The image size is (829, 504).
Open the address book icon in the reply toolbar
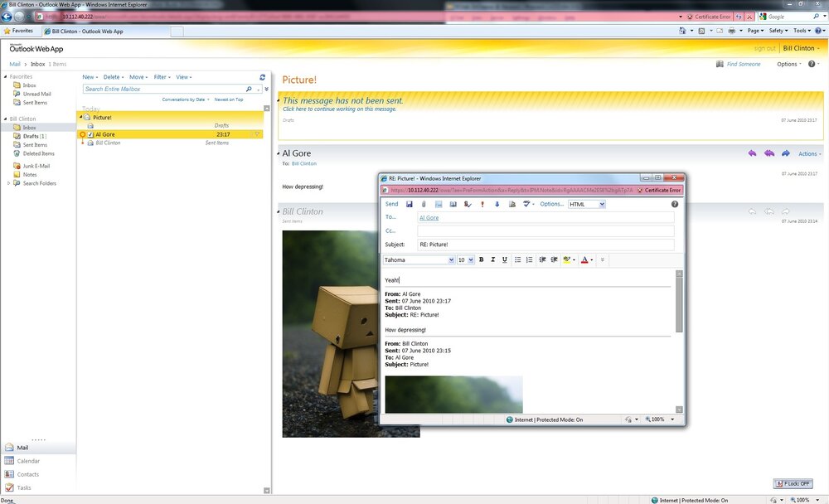[453, 204]
